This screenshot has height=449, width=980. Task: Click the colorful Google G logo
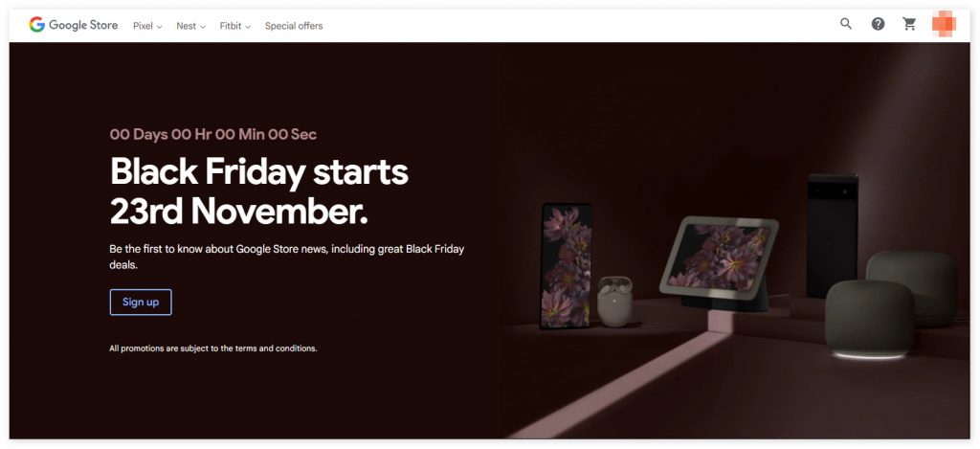coord(37,25)
